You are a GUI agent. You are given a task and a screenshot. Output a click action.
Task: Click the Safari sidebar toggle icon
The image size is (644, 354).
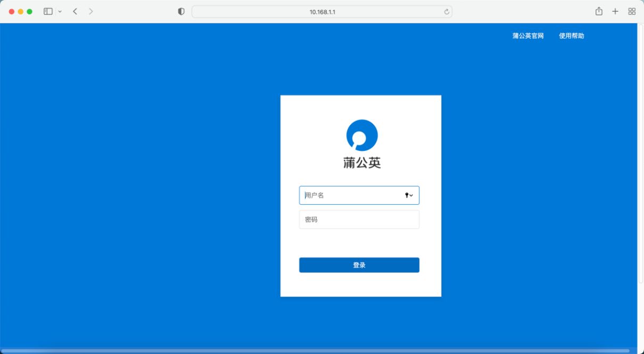[x=48, y=11]
